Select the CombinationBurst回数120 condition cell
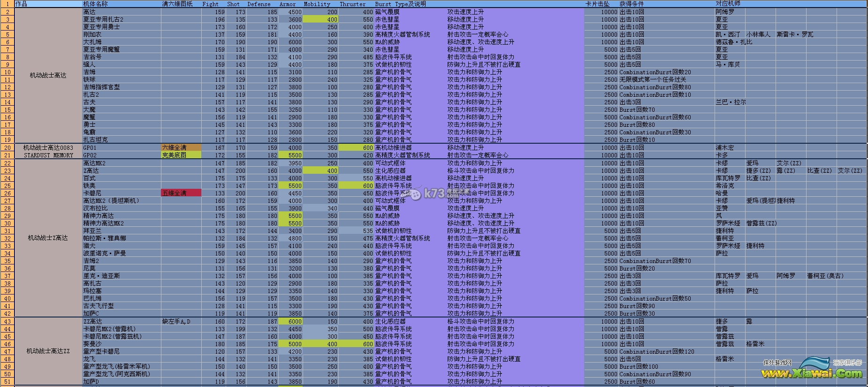 (x=667, y=351)
